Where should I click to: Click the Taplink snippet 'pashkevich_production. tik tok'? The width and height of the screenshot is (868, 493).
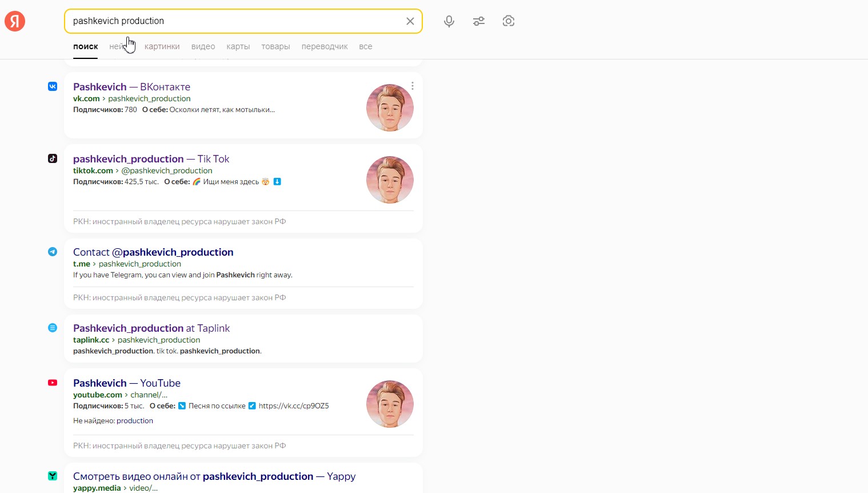(x=167, y=351)
